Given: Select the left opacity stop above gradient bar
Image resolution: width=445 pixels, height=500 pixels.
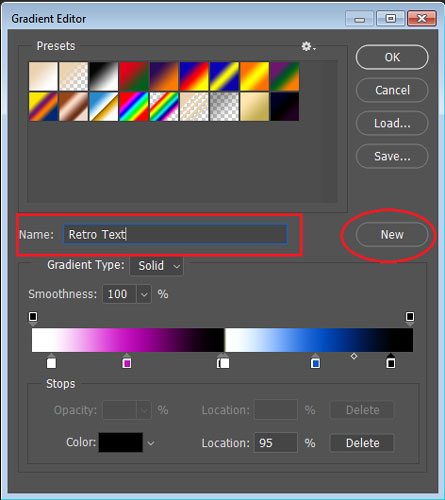Looking at the screenshot, I should tap(33, 318).
